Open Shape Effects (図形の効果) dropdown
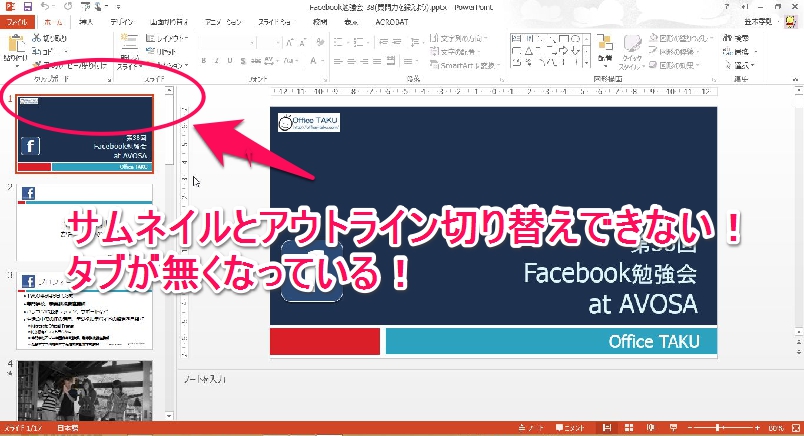 coord(674,65)
